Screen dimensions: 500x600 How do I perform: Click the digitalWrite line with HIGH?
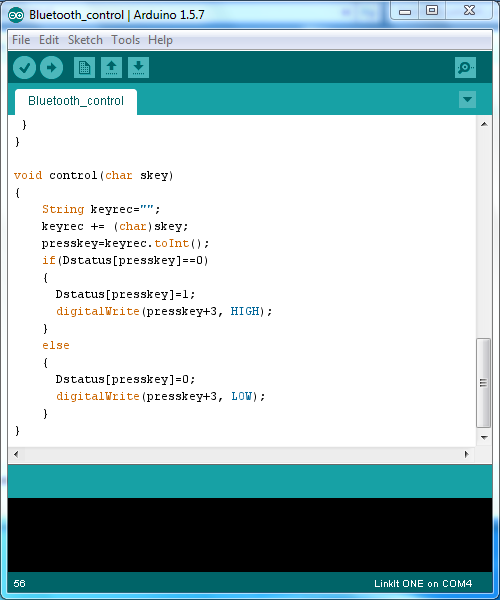(164, 311)
